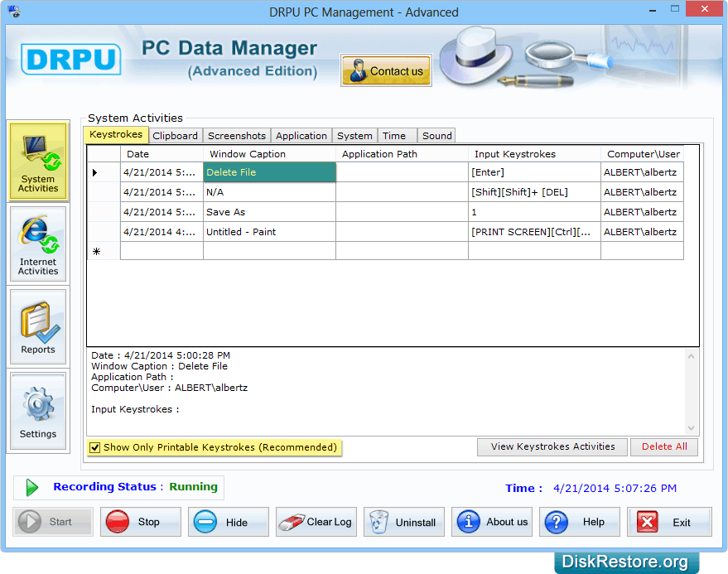Switch to the System tab
The width and height of the screenshot is (728, 574).
pyautogui.click(x=354, y=136)
